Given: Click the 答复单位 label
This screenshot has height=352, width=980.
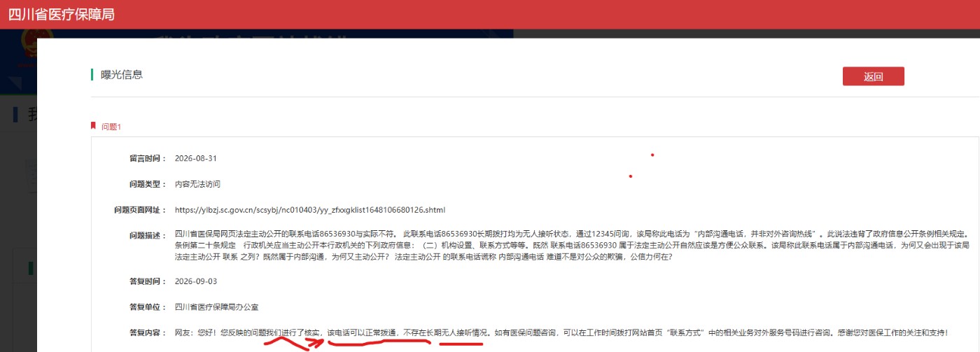Looking at the screenshot, I should [x=148, y=307].
